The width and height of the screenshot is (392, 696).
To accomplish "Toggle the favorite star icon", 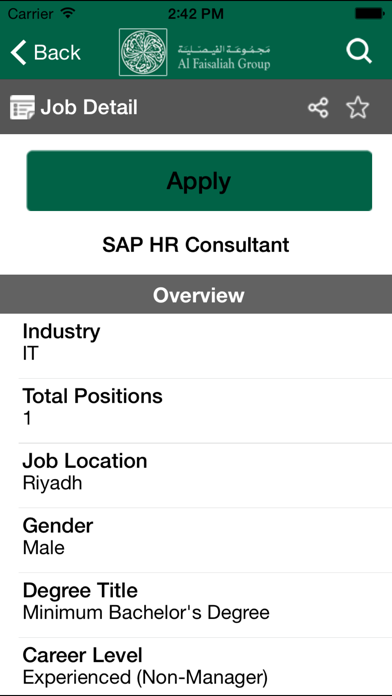I will (357, 107).
